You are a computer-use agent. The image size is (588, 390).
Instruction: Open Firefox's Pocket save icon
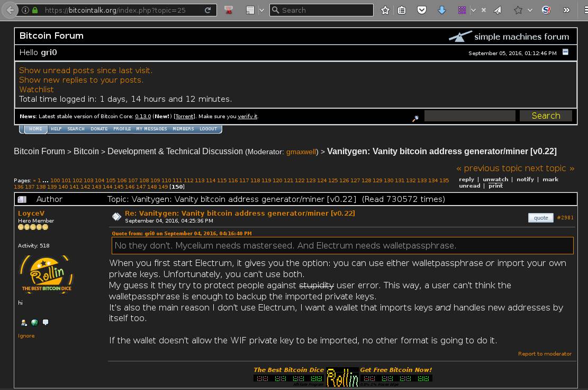421,10
